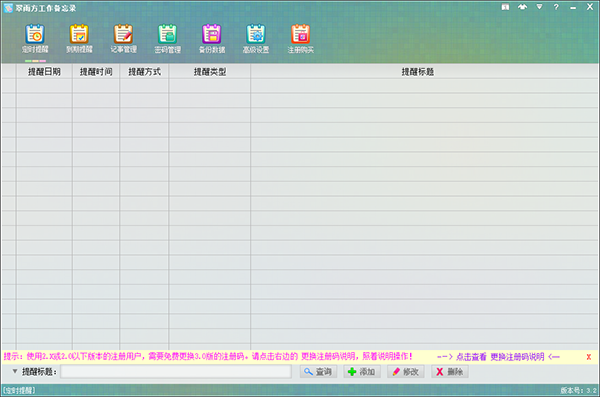
Task: Open 记事管理 notes management
Action: 123,39
